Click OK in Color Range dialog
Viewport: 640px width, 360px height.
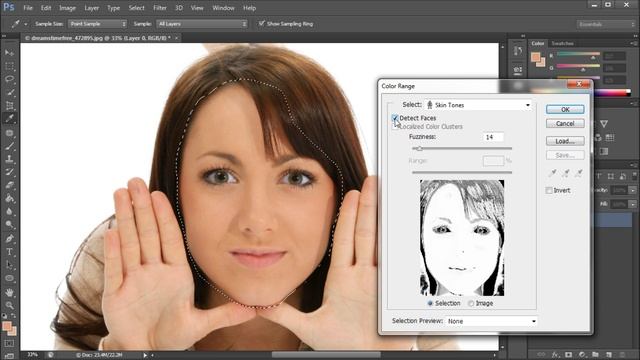pos(565,109)
